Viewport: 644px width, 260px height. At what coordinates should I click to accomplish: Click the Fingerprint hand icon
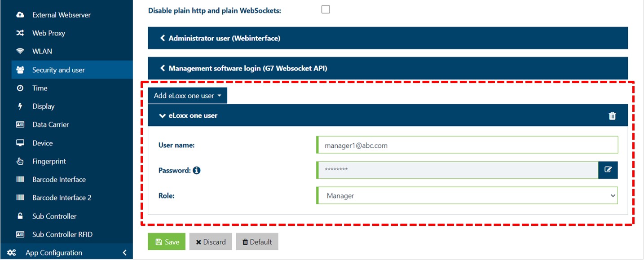pyautogui.click(x=20, y=161)
